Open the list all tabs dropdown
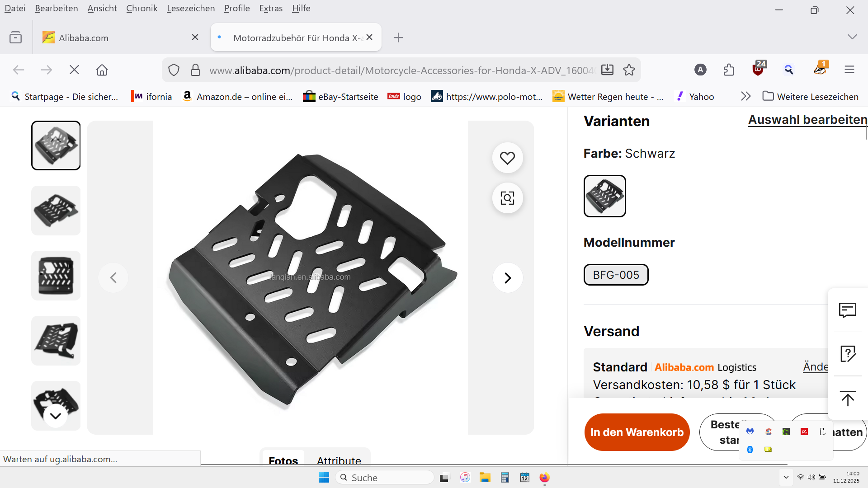 pos(852,37)
